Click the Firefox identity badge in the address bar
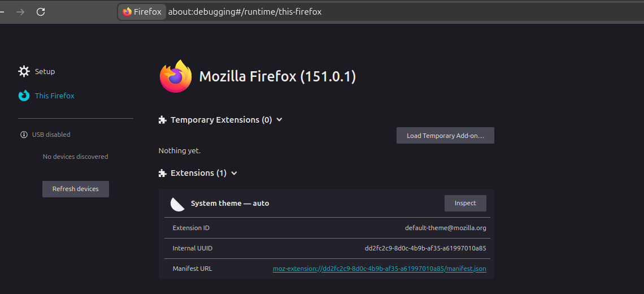 [x=142, y=12]
